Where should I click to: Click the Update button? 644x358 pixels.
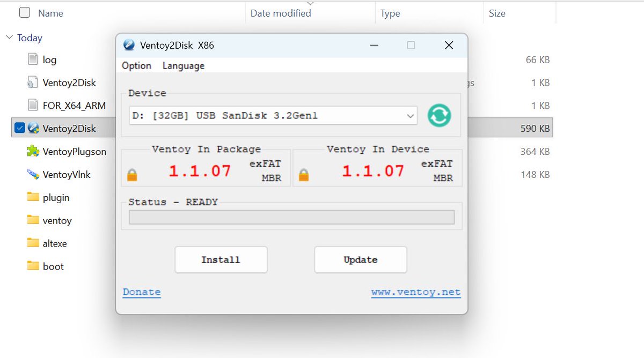(x=361, y=260)
